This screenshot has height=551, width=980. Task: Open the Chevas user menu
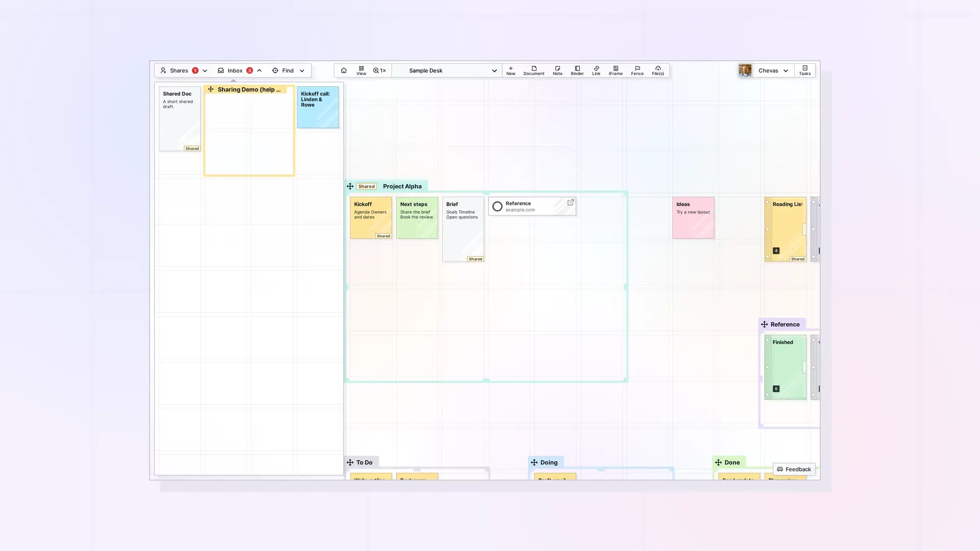(x=773, y=70)
